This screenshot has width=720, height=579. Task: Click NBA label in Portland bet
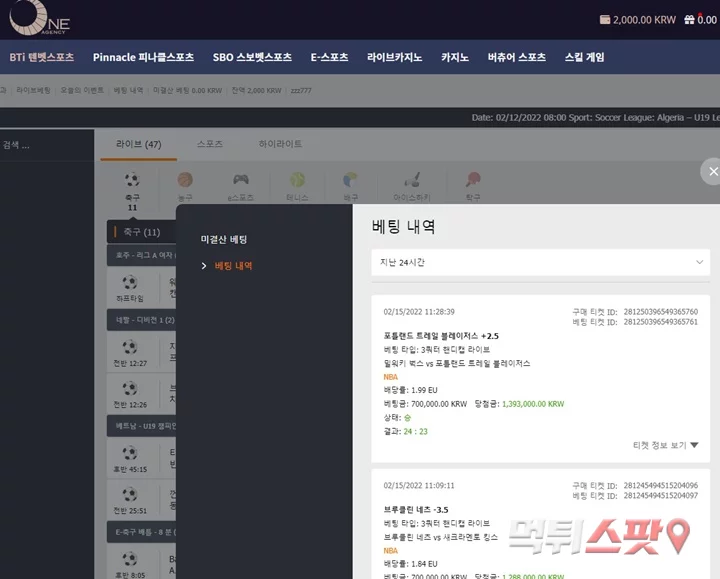click(x=390, y=377)
